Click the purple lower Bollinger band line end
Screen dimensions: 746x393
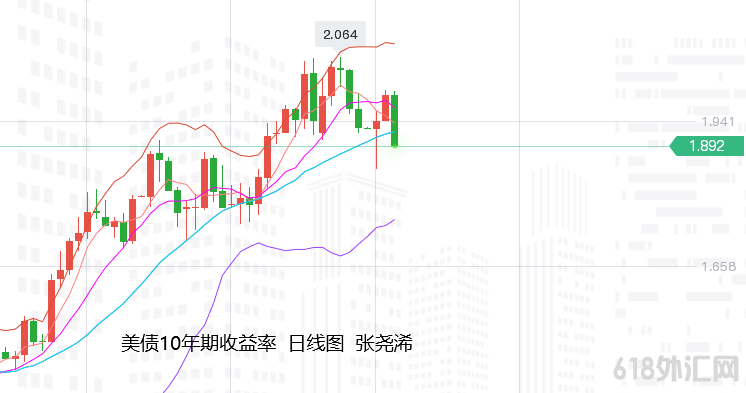coord(393,221)
